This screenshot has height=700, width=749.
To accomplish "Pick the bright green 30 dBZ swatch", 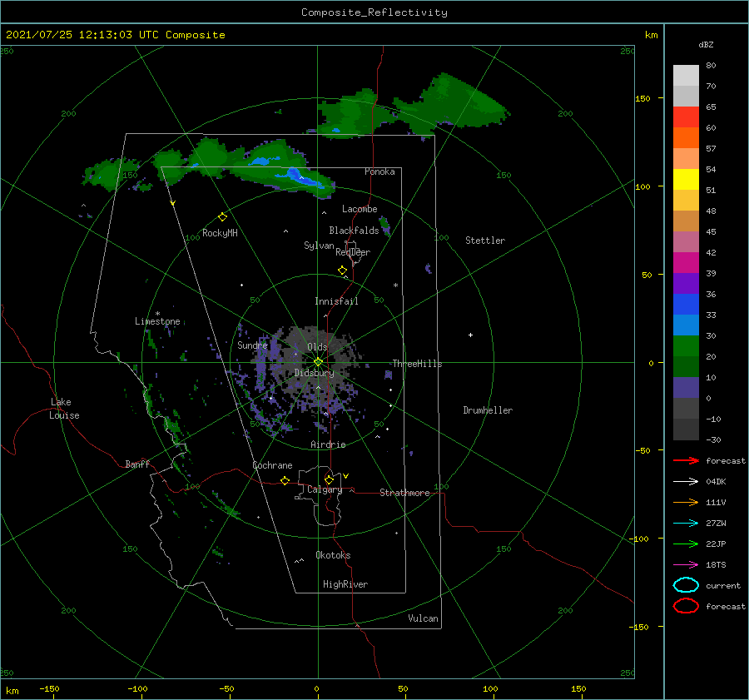I will tap(686, 345).
